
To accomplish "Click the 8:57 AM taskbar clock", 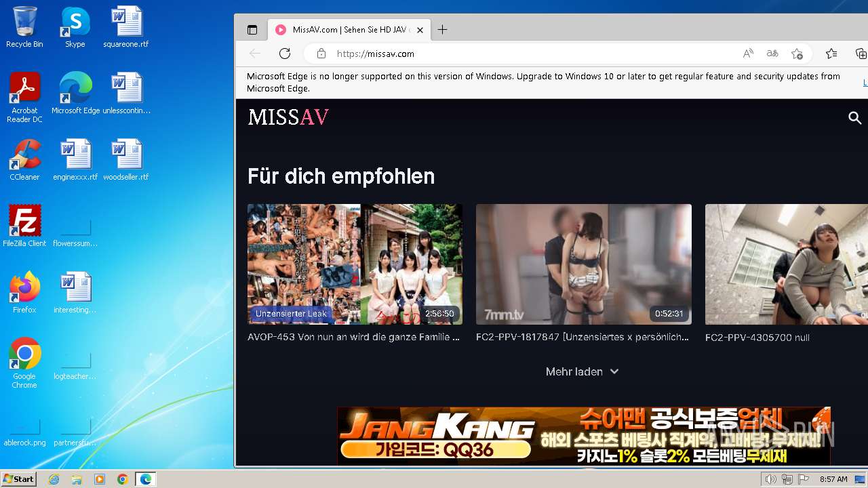I will point(833,479).
